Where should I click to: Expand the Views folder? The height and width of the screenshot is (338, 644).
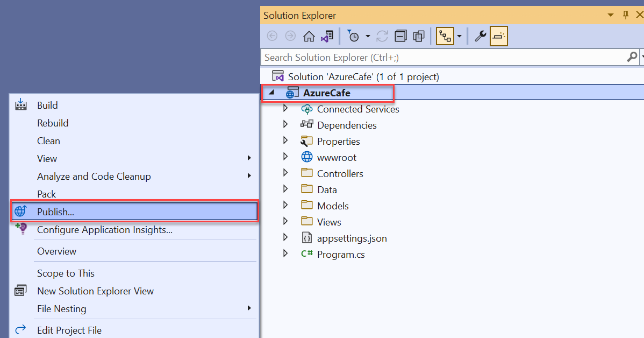285,221
